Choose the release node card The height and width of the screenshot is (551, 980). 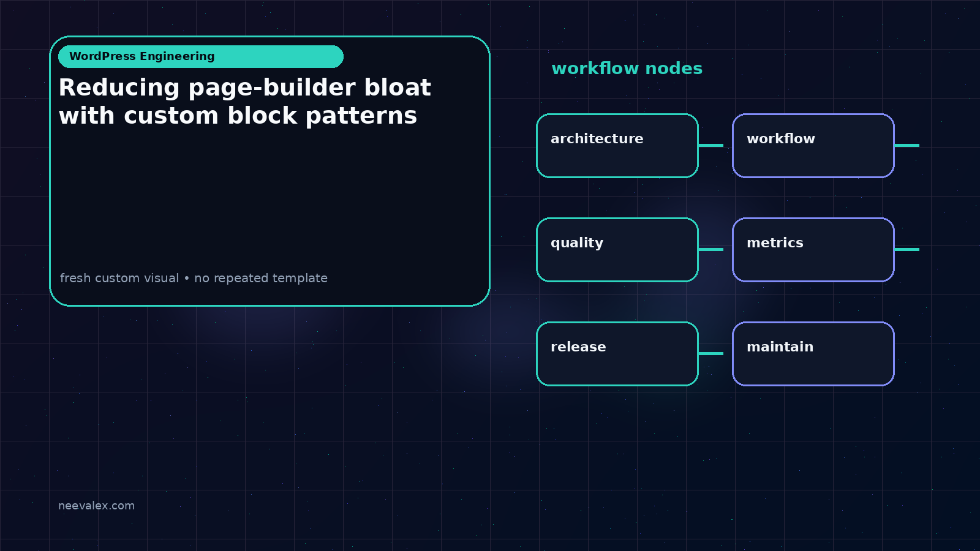(x=617, y=354)
